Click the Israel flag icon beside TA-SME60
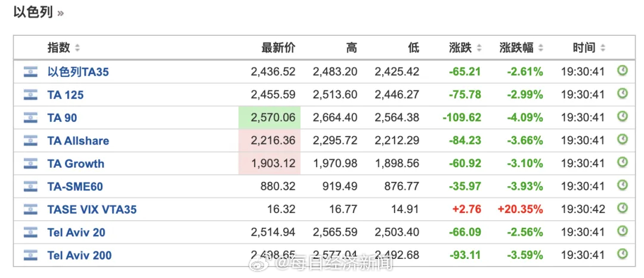Viewport: 644px width, 278px height. [30, 187]
